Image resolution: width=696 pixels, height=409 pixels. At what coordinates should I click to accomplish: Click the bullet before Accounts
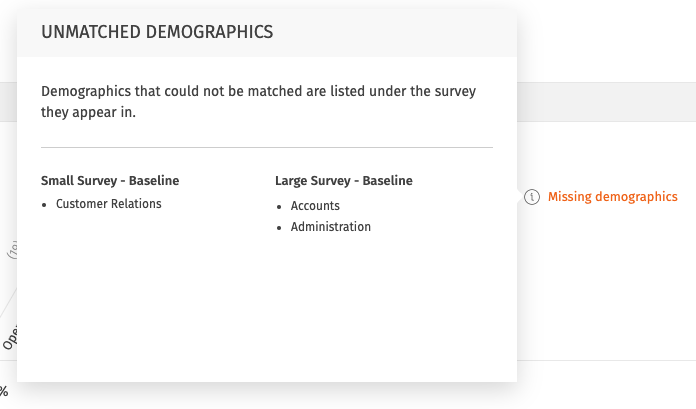280,207
